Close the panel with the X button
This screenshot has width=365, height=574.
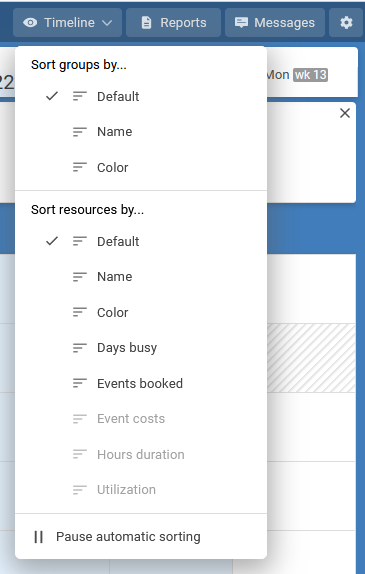(345, 113)
